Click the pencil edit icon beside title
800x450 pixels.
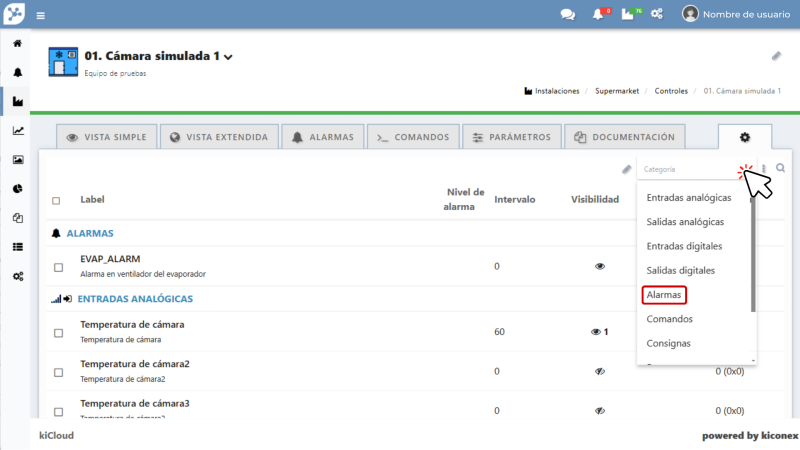pyautogui.click(x=776, y=56)
